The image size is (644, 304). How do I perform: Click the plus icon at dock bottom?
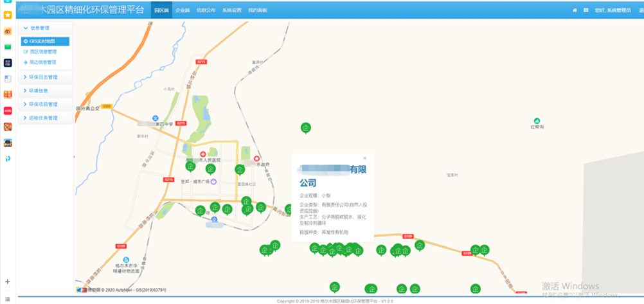pos(8,282)
